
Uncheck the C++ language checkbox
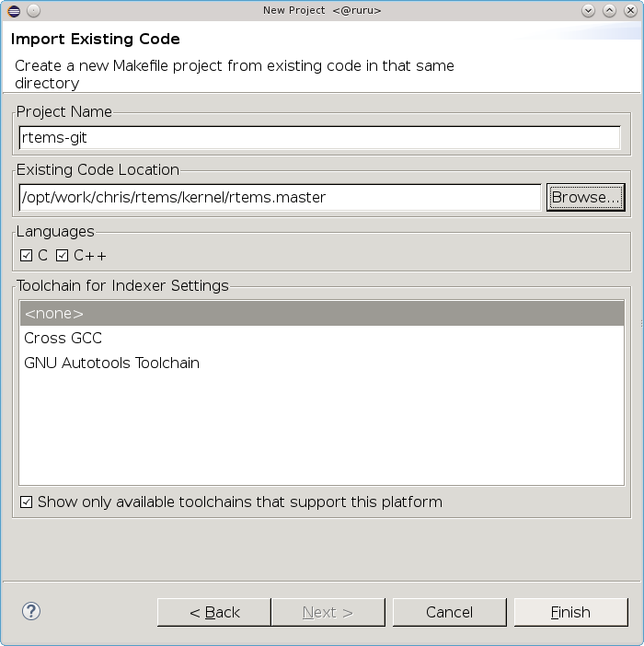coord(63,255)
